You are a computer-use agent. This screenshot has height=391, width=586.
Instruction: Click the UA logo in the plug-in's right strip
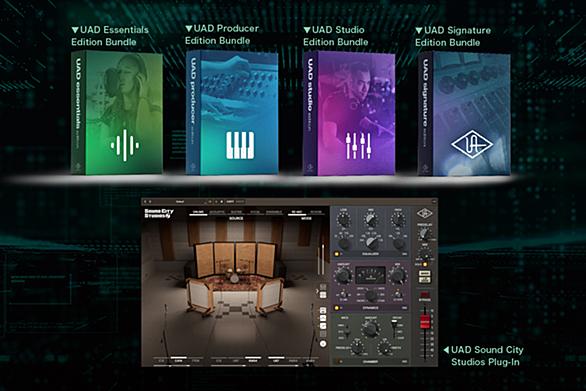click(425, 213)
